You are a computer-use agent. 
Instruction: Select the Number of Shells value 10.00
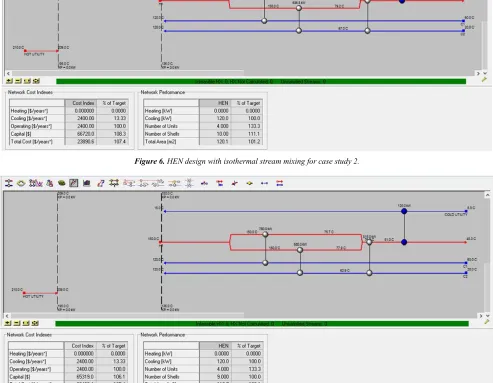215,134
